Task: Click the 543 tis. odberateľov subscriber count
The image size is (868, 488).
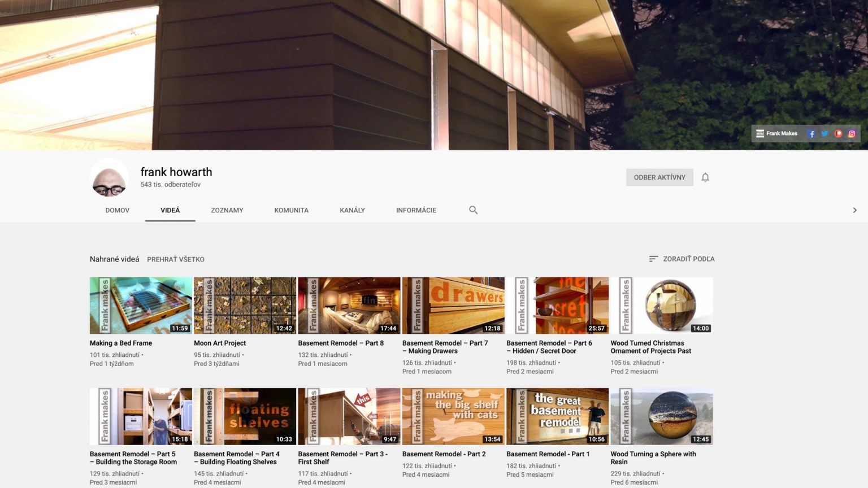Action: click(171, 185)
